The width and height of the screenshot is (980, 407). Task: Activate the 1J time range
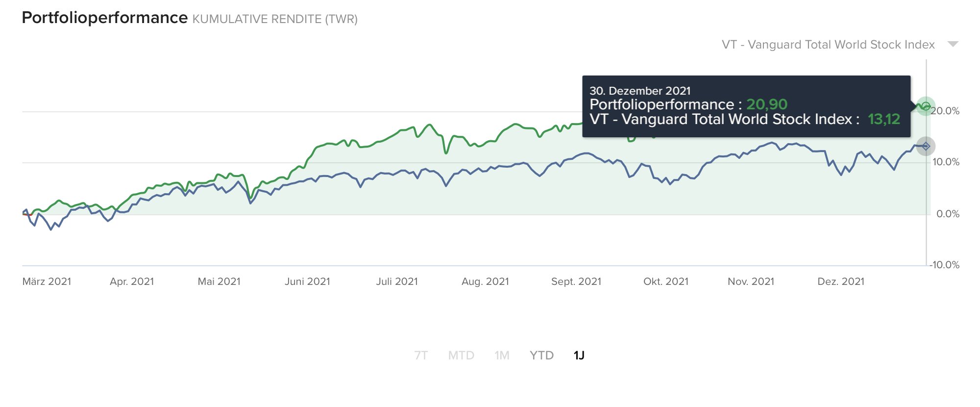click(x=579, y=356)
